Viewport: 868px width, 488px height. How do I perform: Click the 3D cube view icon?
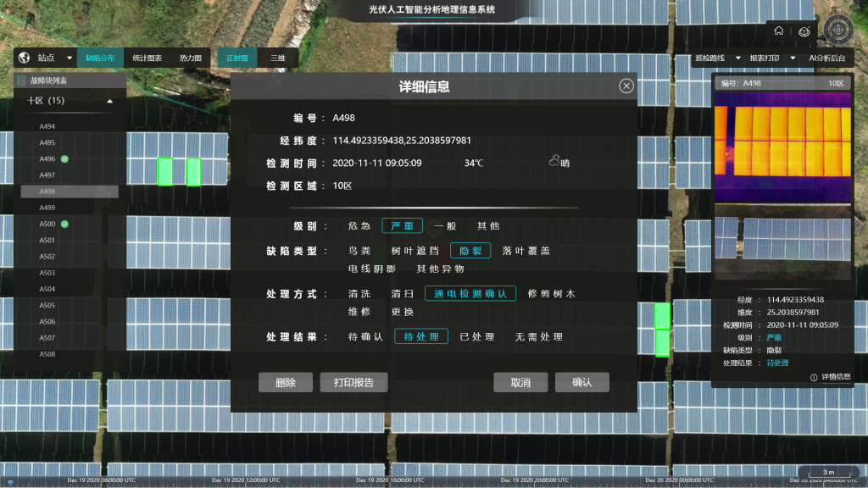point(804,31)
